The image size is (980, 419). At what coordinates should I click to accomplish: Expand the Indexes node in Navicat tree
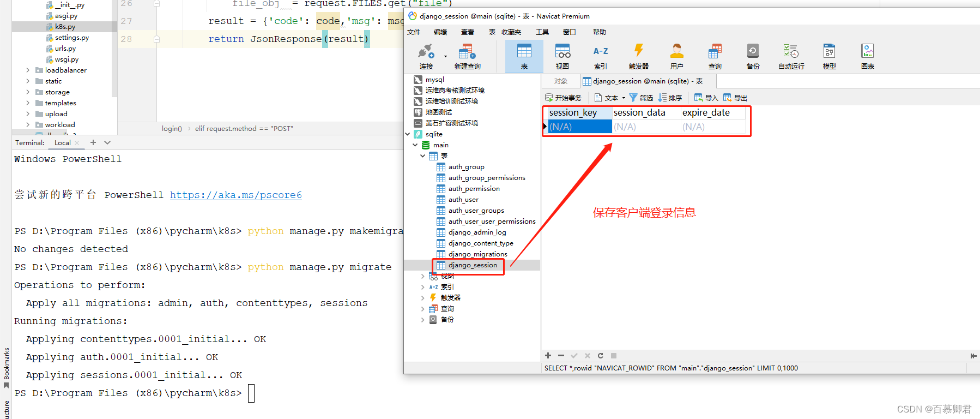coord(423,287)
